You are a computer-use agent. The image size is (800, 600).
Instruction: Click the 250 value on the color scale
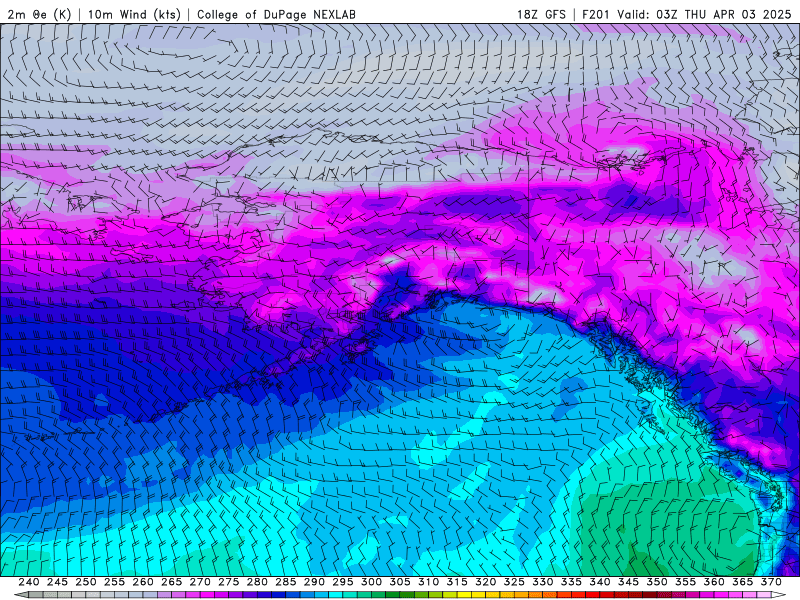(86, 582)
